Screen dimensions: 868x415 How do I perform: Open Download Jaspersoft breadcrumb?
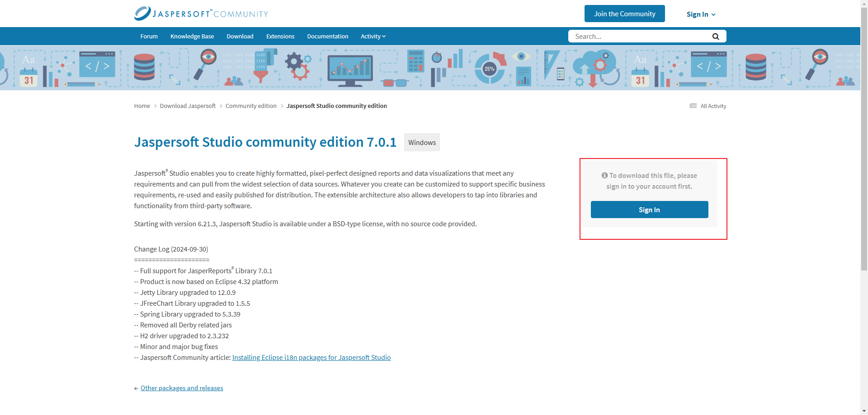pyautogui.click(x=188, y=106)
